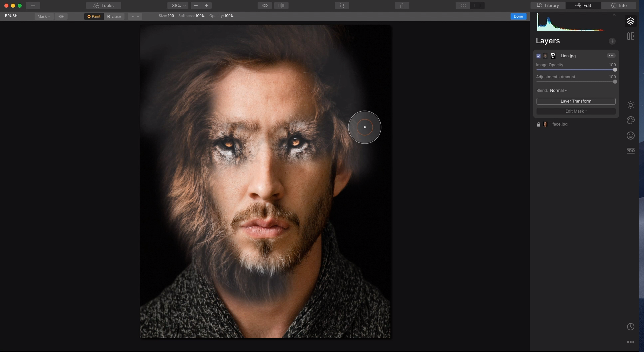Click Done to finish brushing
Image resolution: width=644 pixels, height=352 pixels.
[518, 16]
